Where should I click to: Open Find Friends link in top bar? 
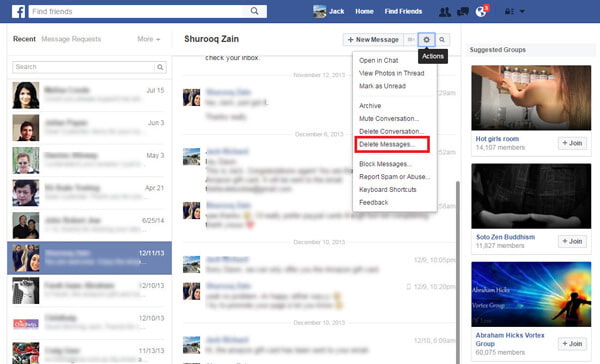pos(403,11)
